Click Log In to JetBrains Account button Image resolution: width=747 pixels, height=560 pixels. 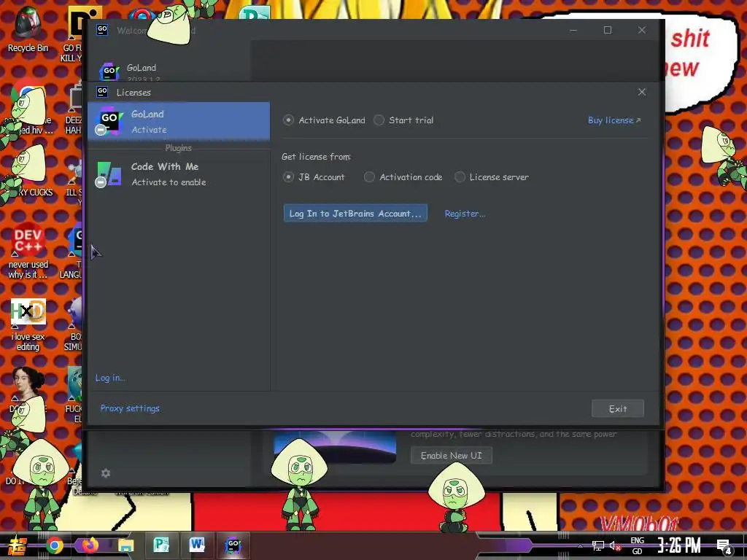click(x=355, y=214)
